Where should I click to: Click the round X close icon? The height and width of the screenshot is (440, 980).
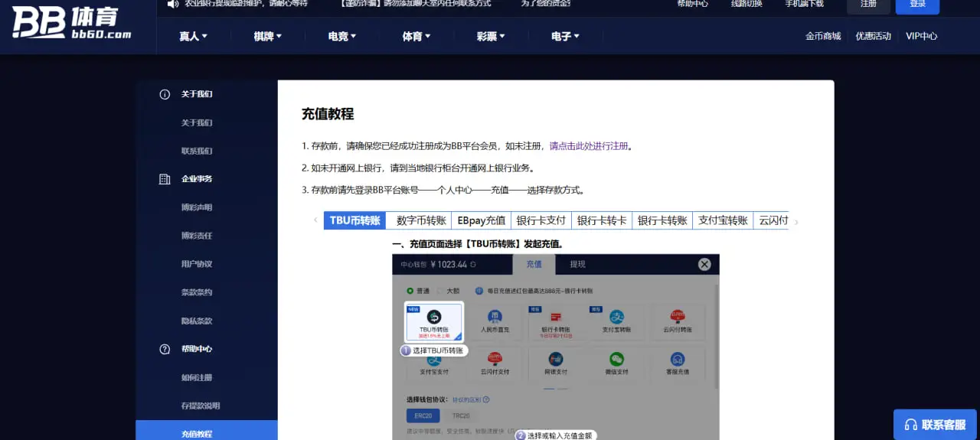(x=704, y=264)
